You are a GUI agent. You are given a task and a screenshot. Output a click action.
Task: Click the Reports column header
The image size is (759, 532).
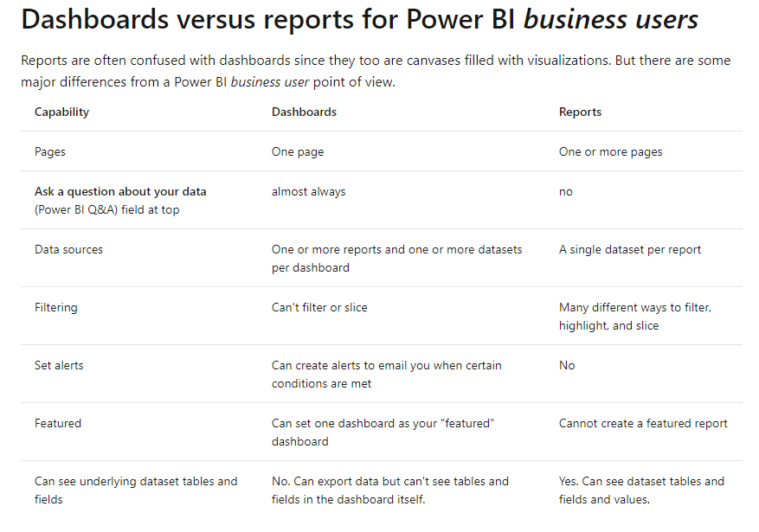[x=580, y=112]
